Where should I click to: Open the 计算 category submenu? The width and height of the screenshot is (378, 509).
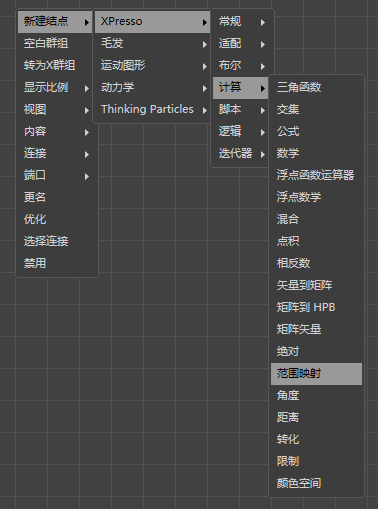[x=241, y=87]
